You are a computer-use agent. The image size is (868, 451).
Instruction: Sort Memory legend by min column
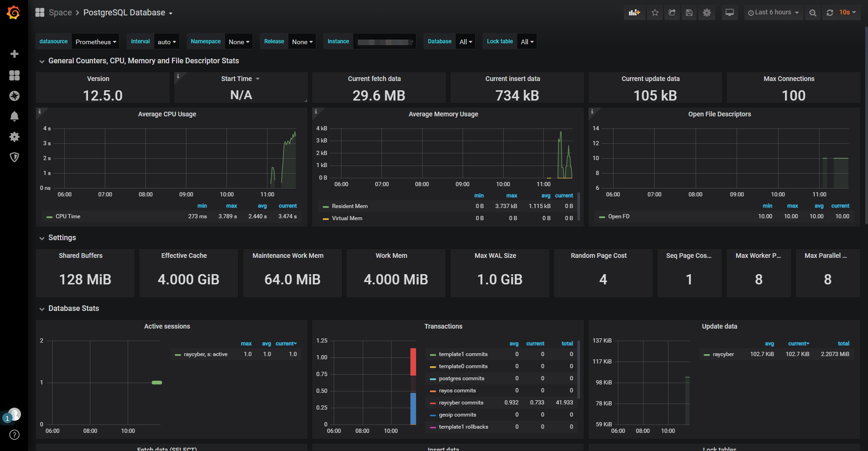click(x=479, y=195)
